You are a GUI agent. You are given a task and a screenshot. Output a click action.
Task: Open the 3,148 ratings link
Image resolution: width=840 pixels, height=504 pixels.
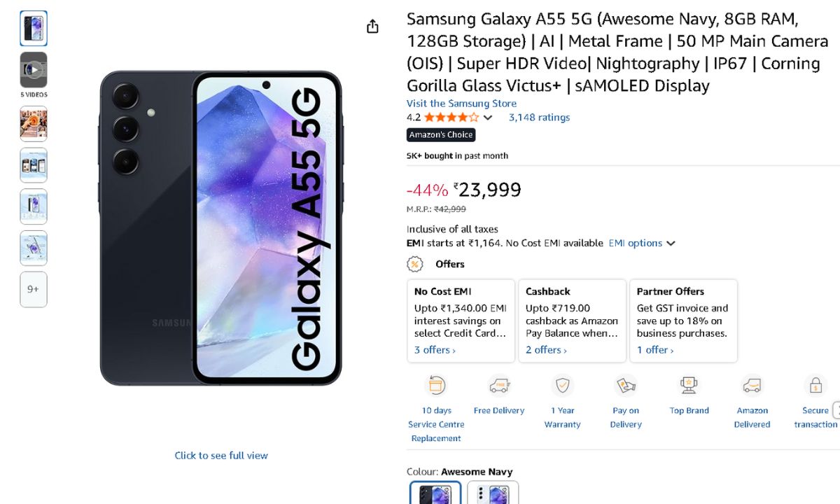pyautogui.click(x=539, y=118)
